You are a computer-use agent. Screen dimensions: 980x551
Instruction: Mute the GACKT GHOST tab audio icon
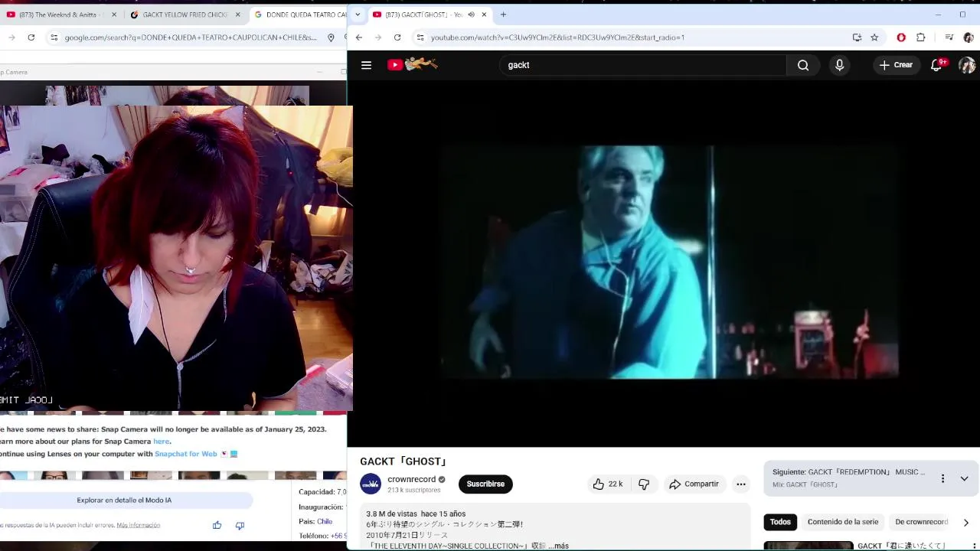point(471,15)
